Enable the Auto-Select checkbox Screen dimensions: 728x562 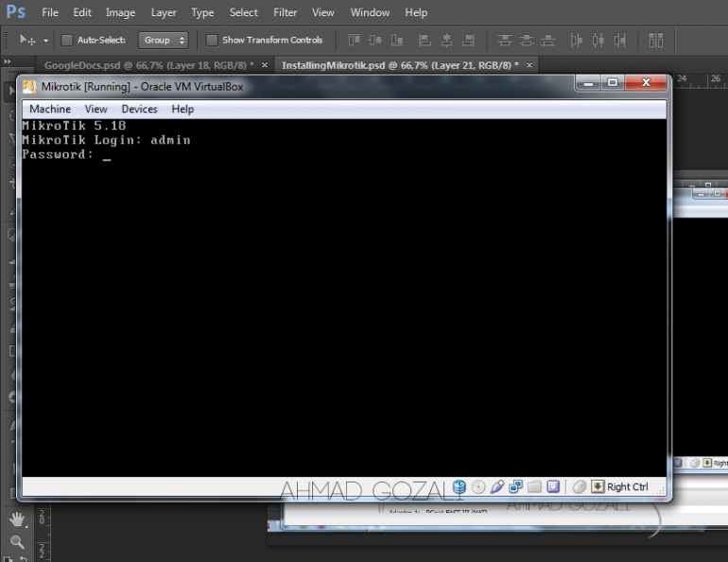67,41
